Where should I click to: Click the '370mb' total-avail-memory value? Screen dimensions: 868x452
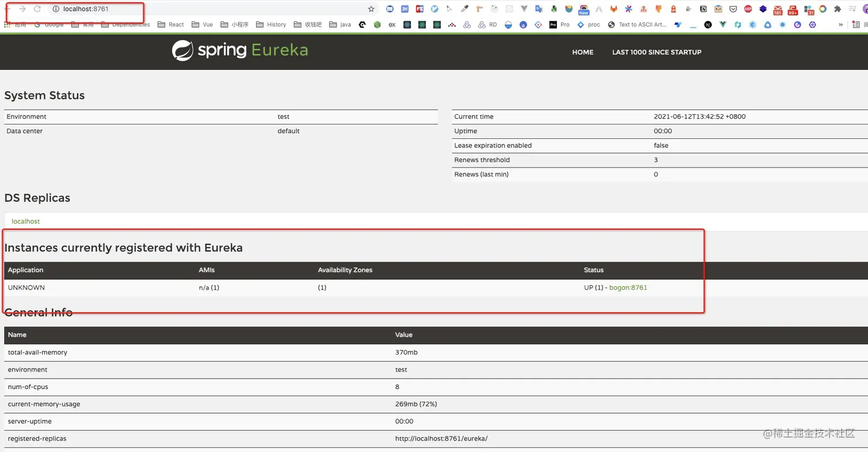406,353
